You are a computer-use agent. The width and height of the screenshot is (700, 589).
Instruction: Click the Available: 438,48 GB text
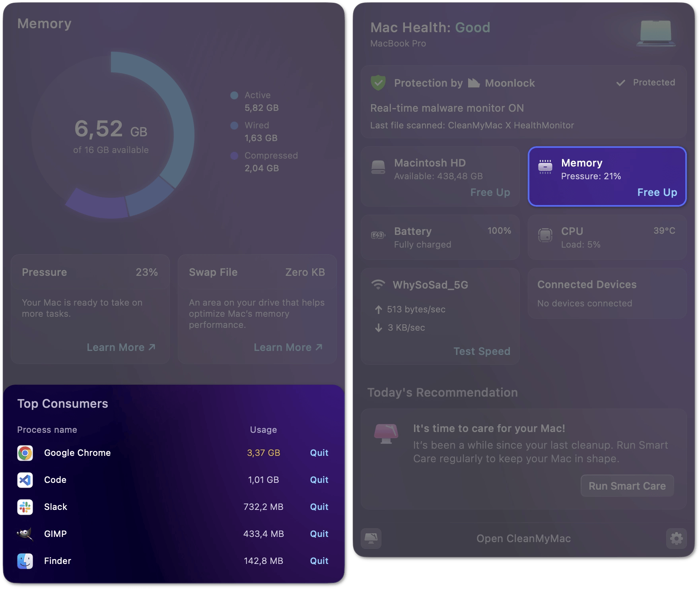tap(438, 176)
